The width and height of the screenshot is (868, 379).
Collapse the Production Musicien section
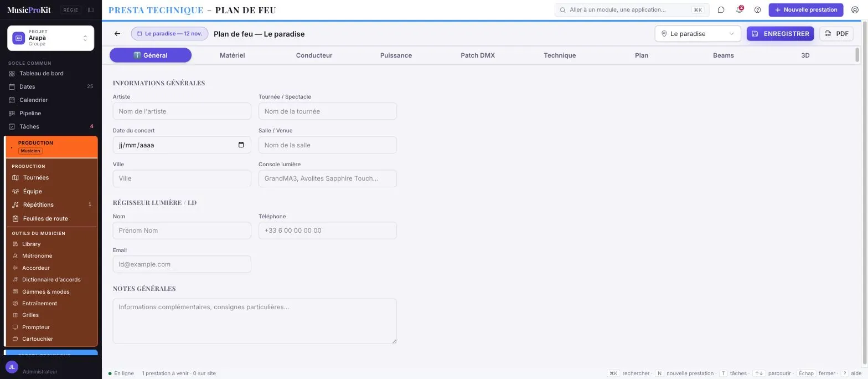click(51, 147)
